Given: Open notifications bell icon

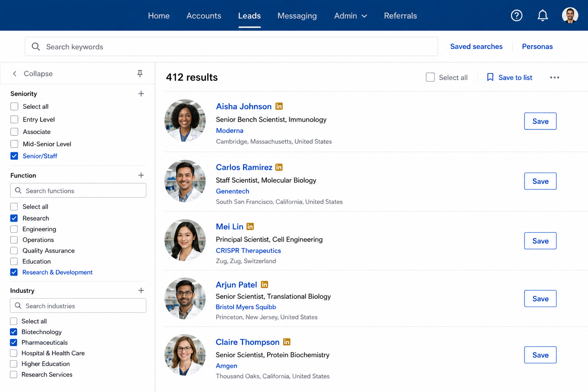Looking at the screenshot, I should pyautogui.click(x=542, y=15).
